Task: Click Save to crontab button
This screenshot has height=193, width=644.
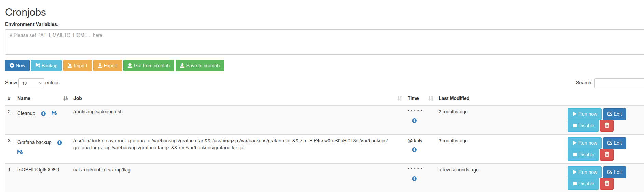Action: pos(200,66)
